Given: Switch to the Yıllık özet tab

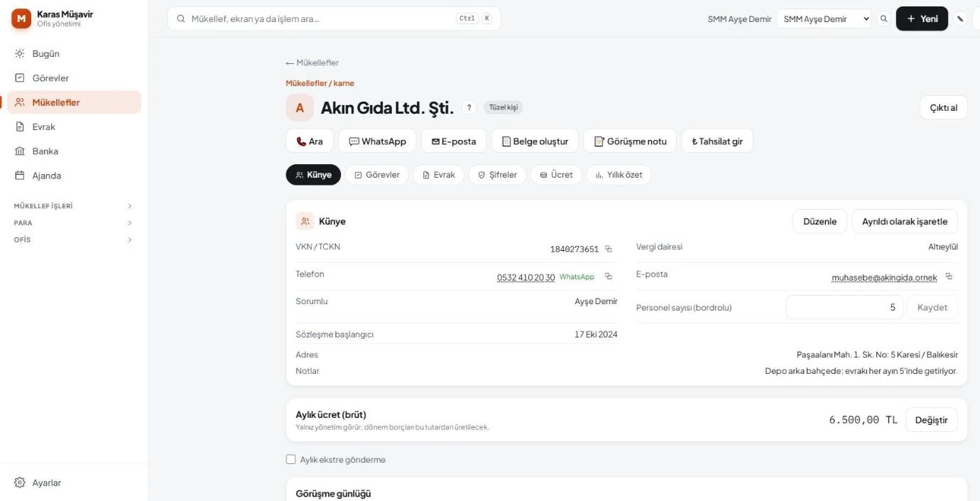Looking at the screenshot, I should point(619,175).
